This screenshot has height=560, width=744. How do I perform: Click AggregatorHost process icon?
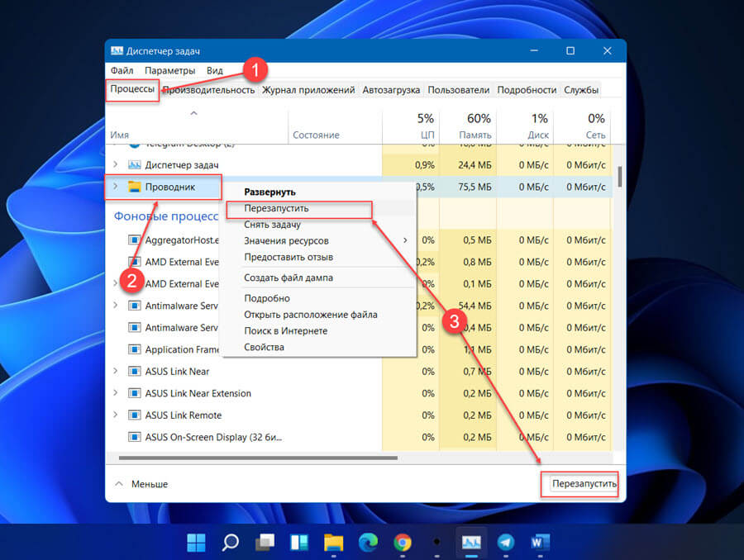(x=135, y=240)
